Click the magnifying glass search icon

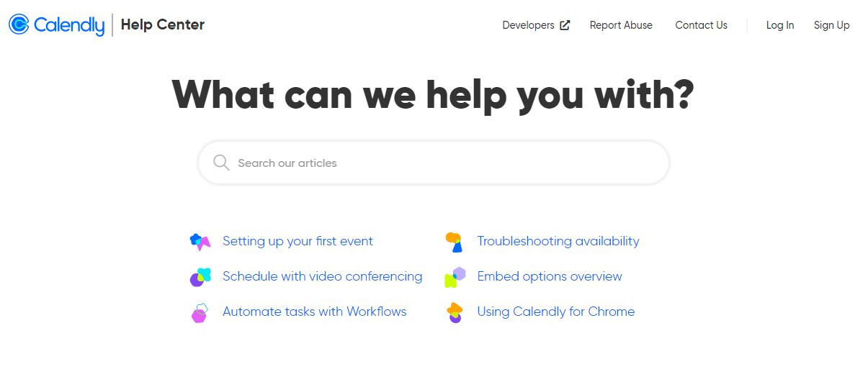point(221,163)
